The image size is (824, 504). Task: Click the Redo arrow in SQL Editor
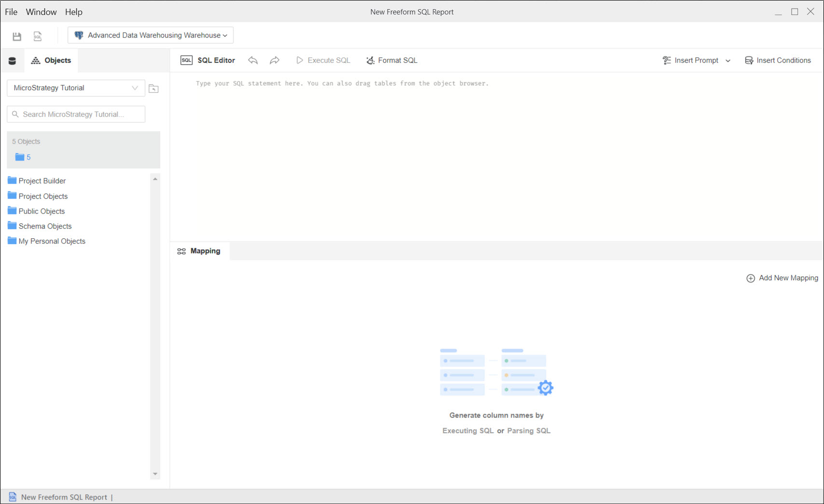point(275,60)
